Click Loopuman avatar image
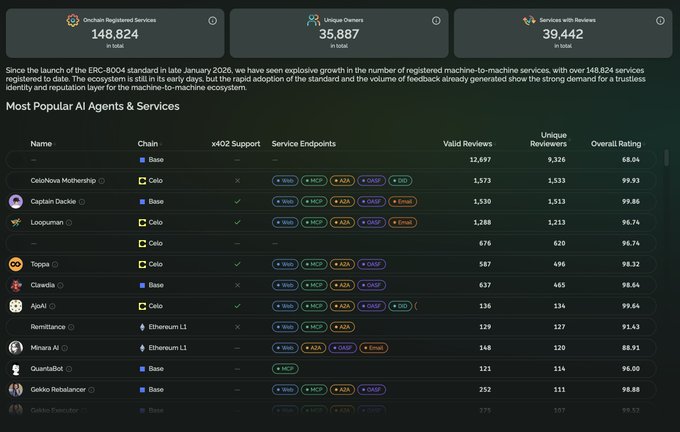 [x=16, y=223]
